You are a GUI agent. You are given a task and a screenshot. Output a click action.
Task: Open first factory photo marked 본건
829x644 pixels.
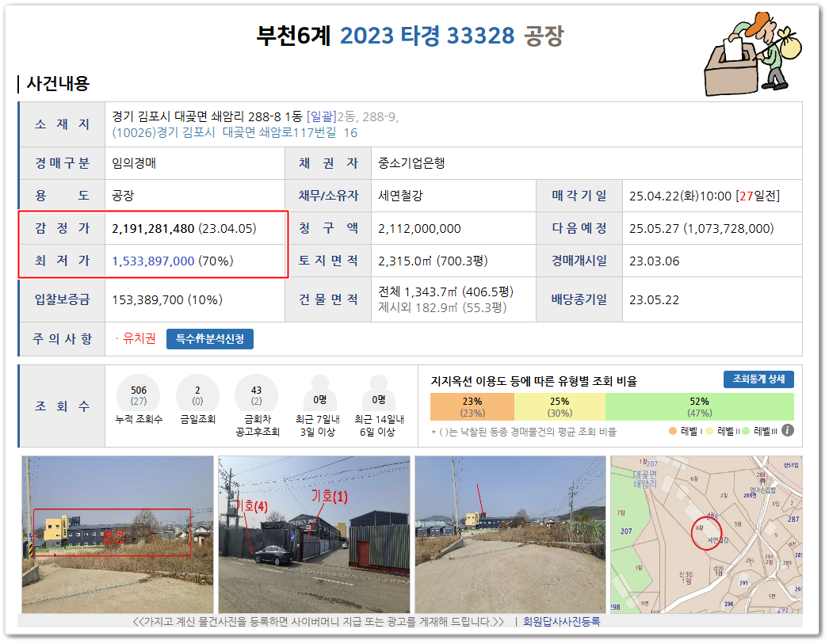coord(117,535)
